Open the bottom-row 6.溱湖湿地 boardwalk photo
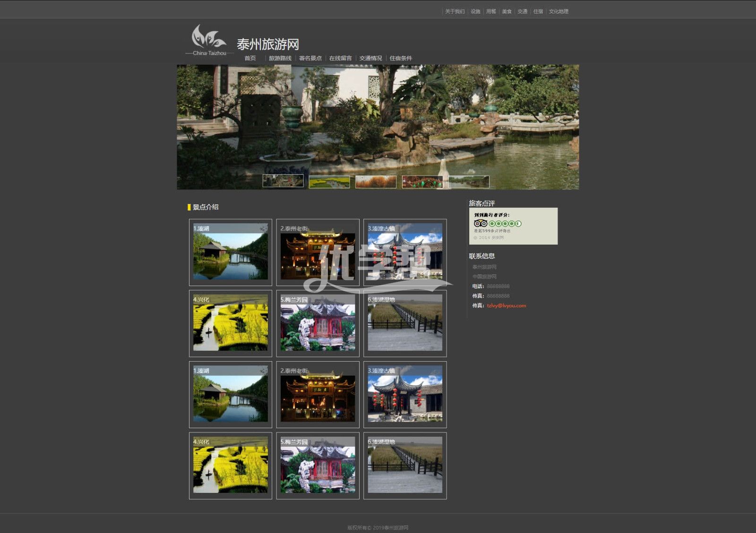The width and height of the screenshot is (756, 533). point(405,465)
